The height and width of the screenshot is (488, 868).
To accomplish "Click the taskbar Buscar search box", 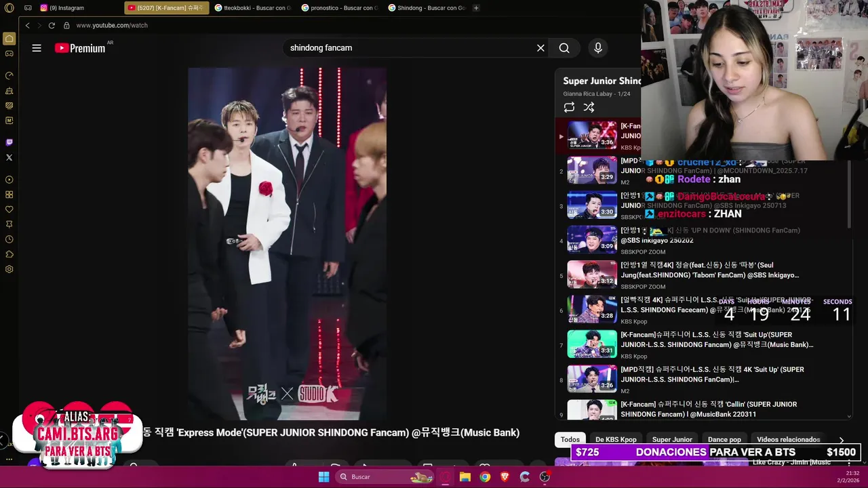I will click(x=385, y=476).
